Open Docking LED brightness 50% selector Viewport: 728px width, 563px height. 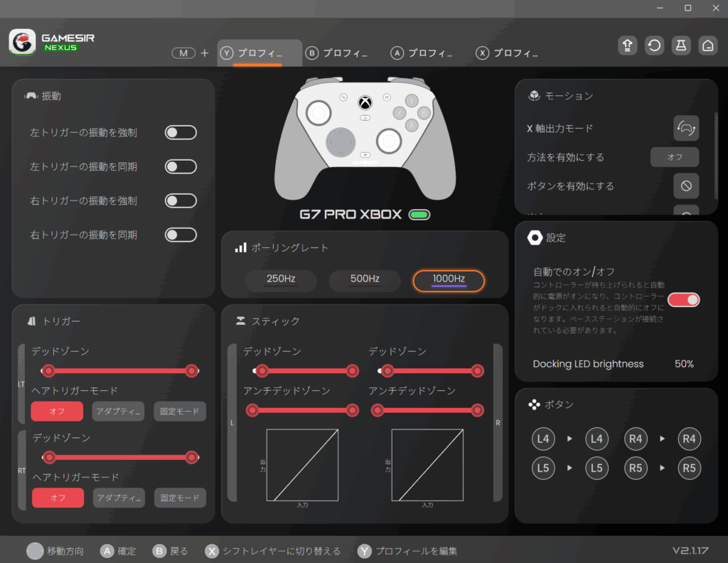coord(684,364)
